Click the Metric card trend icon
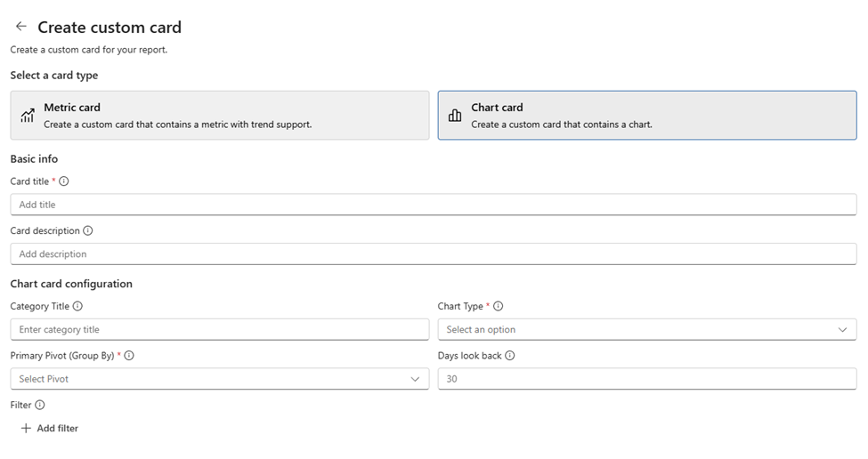 28,116
